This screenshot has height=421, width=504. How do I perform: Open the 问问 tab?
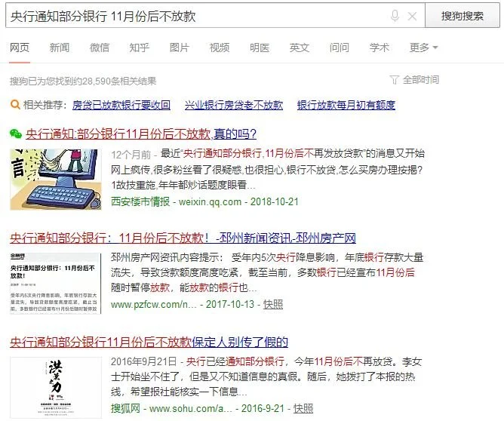click(x=340, y=48)
